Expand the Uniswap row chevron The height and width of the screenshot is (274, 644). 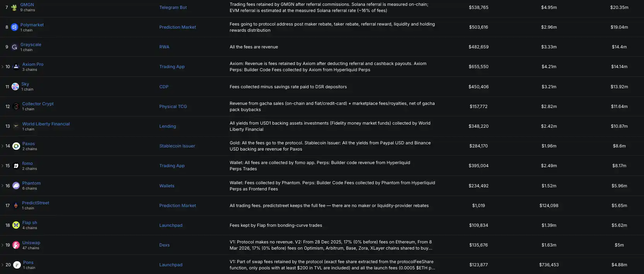pos(2,245)
